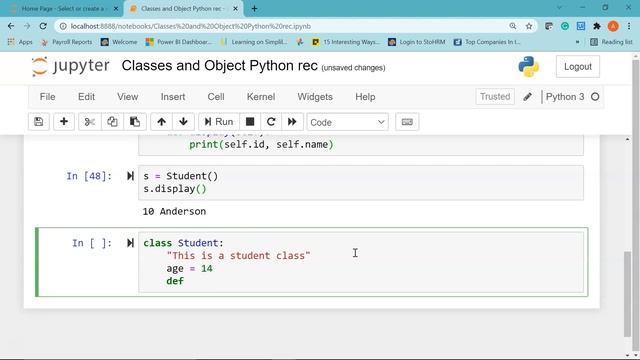Restart the kernel icon
Image resolution: width=640 pixels, height=360 pixels.
[271, 122]
